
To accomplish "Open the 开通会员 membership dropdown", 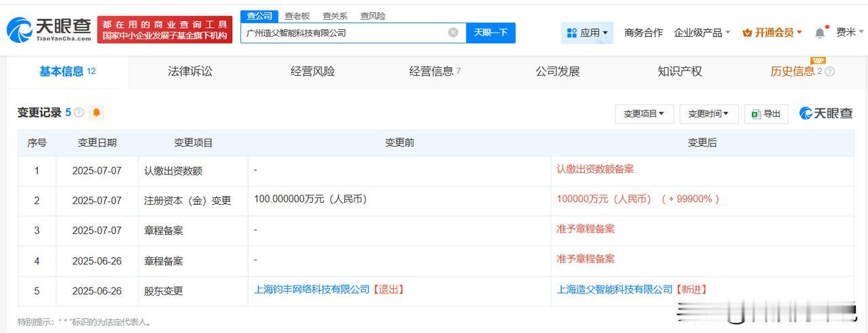I will click(x=772, y=33).
